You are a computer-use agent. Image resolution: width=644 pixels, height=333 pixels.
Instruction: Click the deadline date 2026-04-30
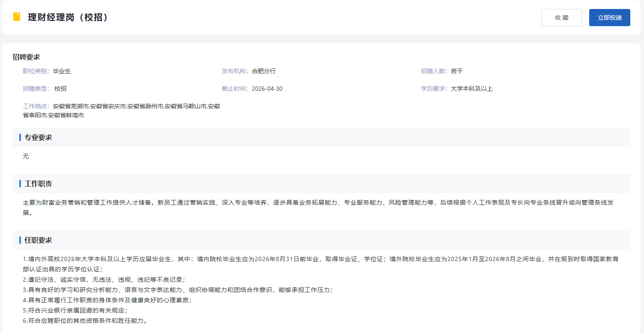267,89
